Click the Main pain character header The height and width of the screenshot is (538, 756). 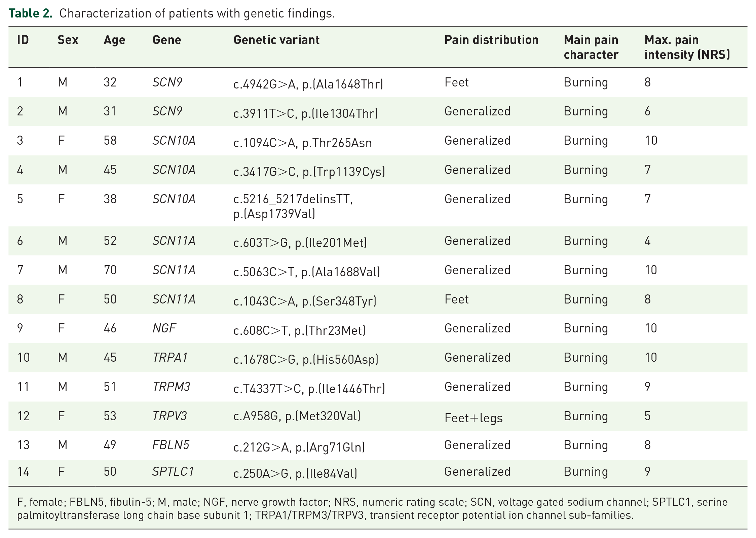(591, 47)
